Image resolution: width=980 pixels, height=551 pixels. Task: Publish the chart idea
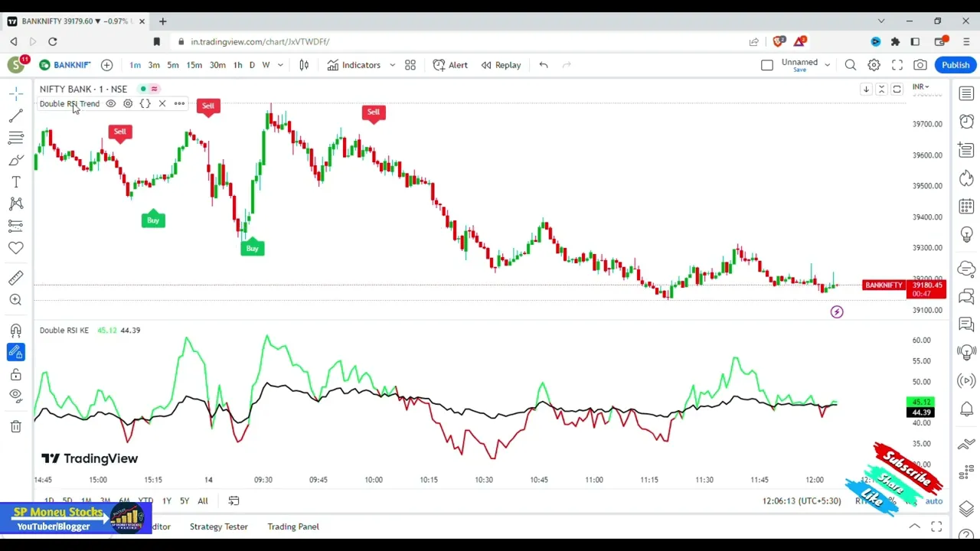(955, 65)
